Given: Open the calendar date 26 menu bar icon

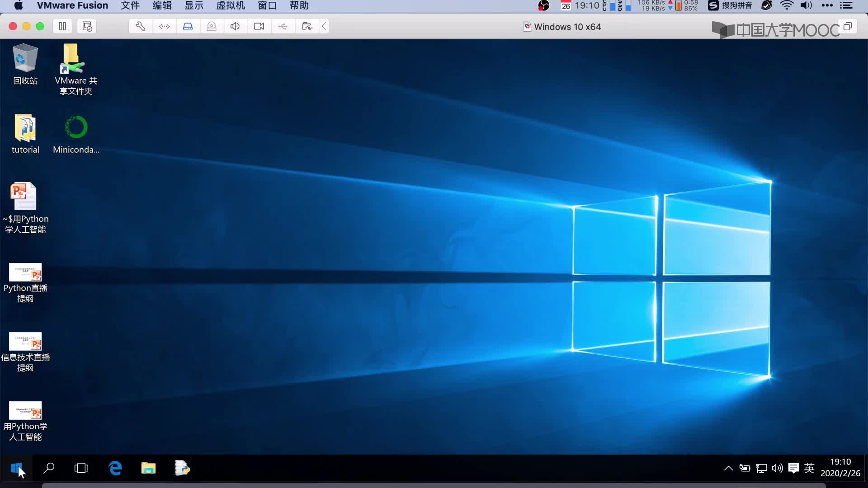Looking at the screenshot, I should [566, 5].
